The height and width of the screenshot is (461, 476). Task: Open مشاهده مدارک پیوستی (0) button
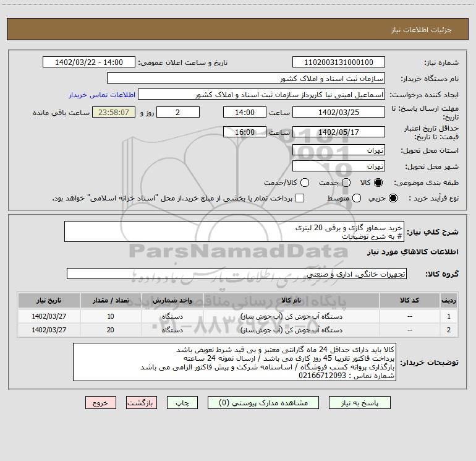click(263, 403)
